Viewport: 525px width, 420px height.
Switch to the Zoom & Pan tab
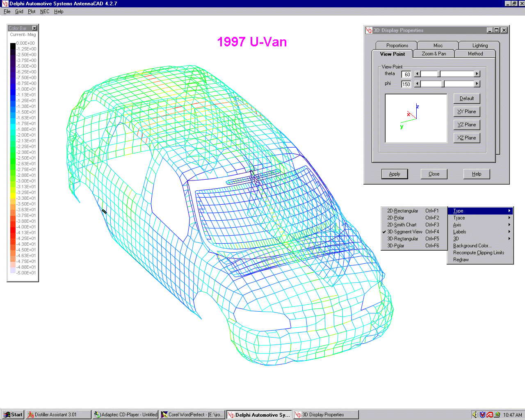[x=434, y=54]
